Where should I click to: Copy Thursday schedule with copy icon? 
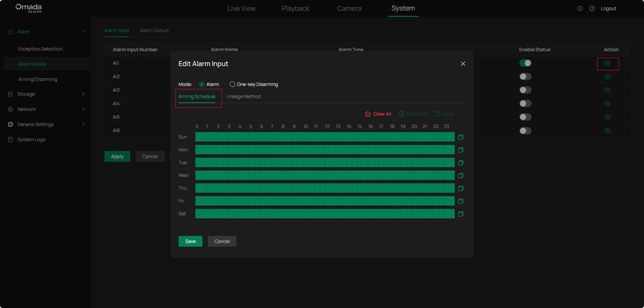coord(461,188)
